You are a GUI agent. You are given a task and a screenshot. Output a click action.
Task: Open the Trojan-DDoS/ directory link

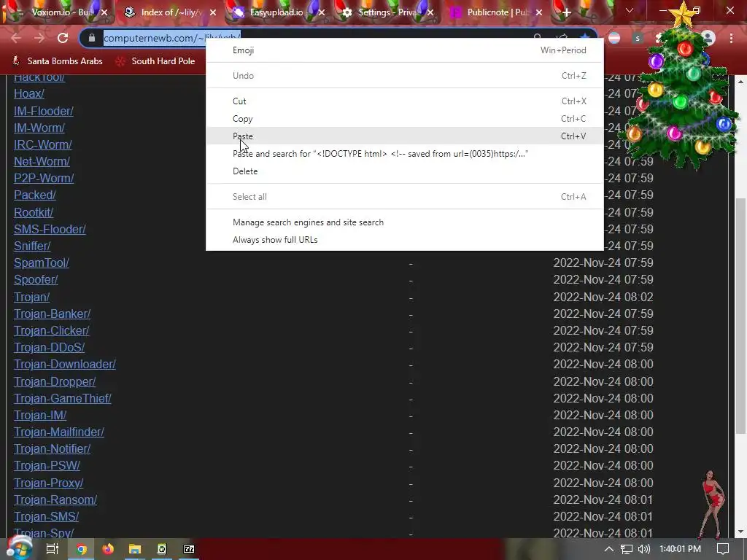point(49,347)
